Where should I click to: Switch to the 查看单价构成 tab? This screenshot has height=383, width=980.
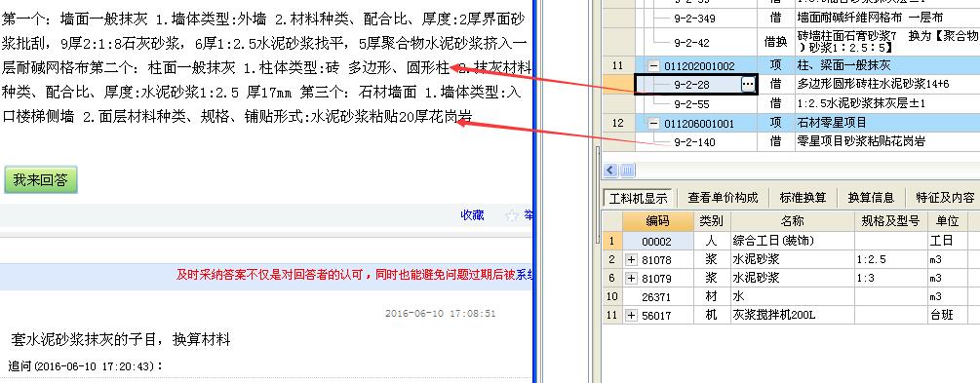tap(723, 198)
